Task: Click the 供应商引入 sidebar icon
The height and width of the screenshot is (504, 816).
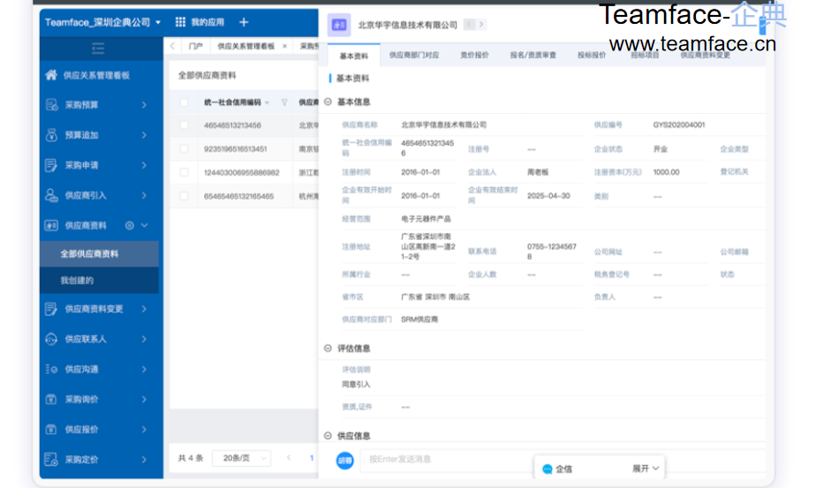Action: click(51, 196)
